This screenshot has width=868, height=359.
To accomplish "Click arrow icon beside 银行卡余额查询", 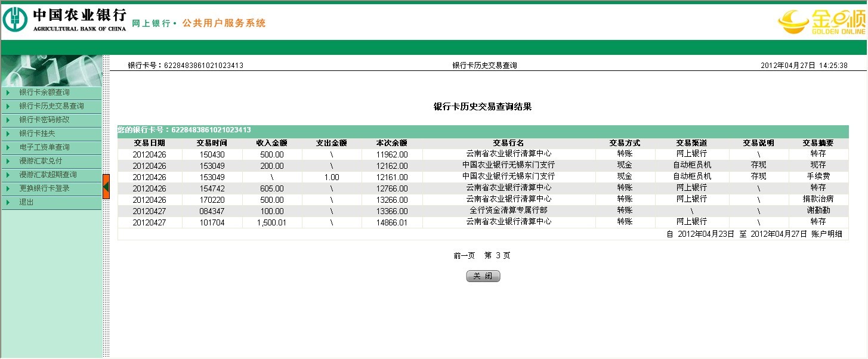I will (x=8, y=92).
